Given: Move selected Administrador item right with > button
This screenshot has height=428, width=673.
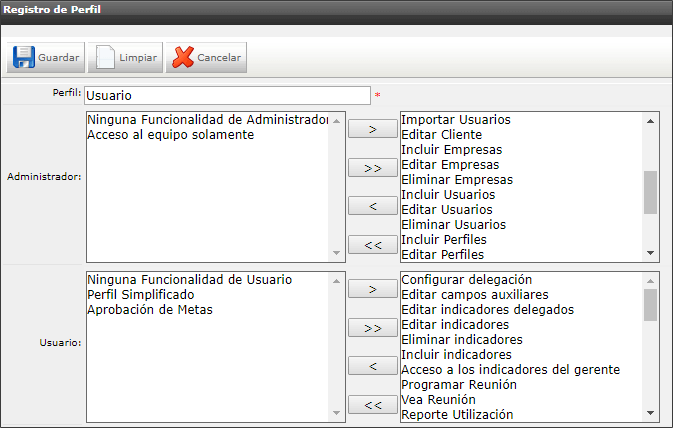Looking at the screenshot, I should [x=373, y=129].
